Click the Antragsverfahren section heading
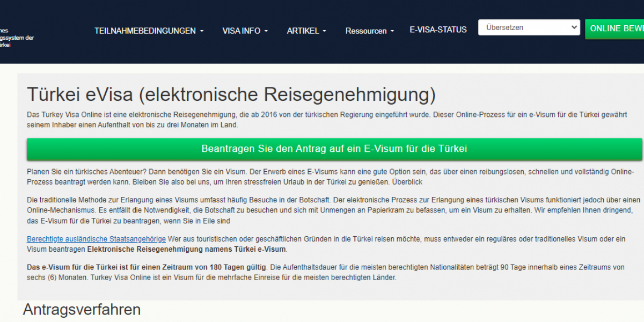The width and height of the screenshot is (644, 322). 82,310
